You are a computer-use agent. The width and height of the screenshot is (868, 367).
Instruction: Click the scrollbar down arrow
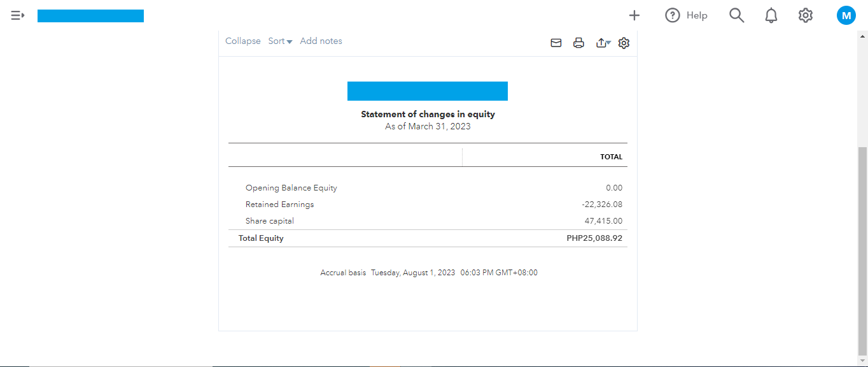862,361
